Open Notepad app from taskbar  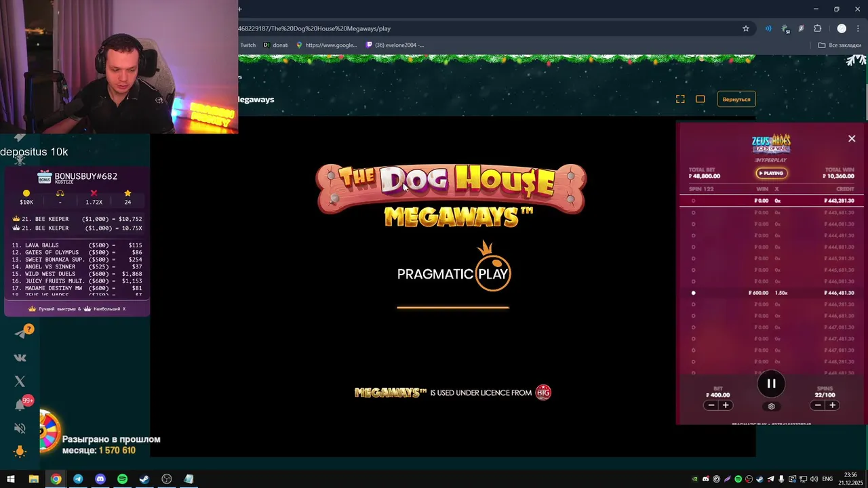[189, 479]
